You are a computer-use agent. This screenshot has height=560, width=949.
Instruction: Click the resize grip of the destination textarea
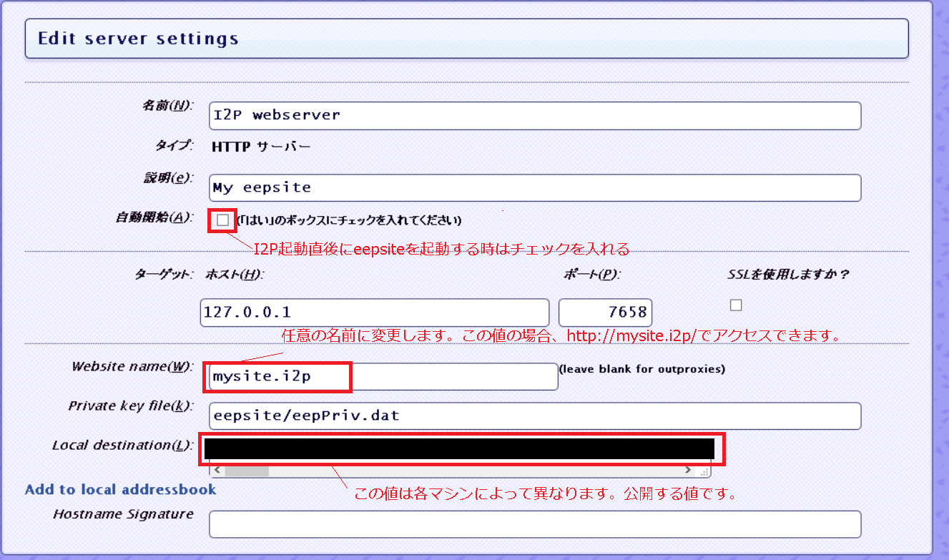704,471
